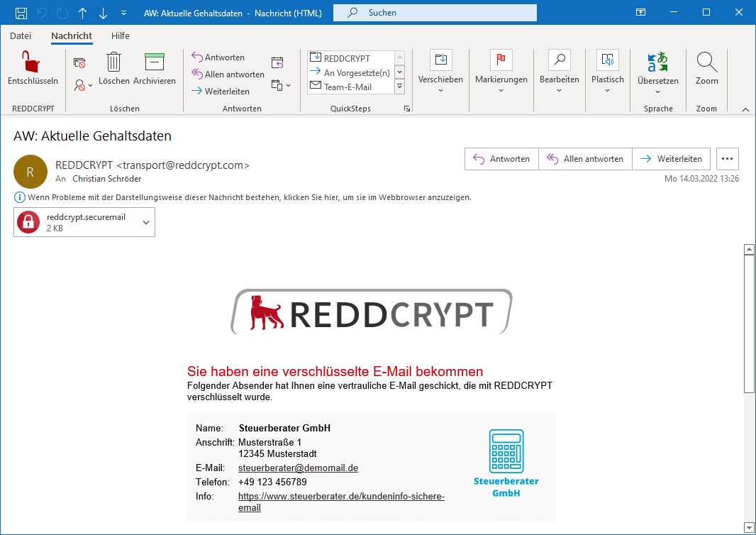Image resolution: width=756 pixels, height=535 pixels.
Task: Select the Team-E-Mail quick step
Action: click(350, 87)
